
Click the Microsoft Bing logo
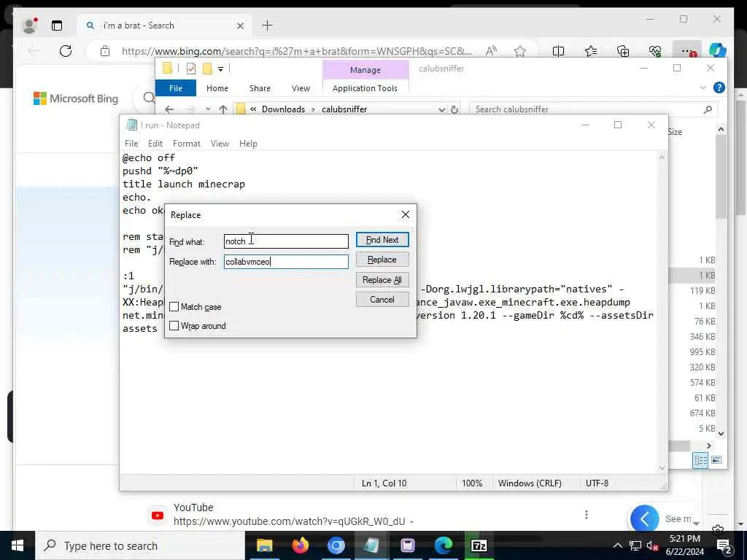[76, 98]
